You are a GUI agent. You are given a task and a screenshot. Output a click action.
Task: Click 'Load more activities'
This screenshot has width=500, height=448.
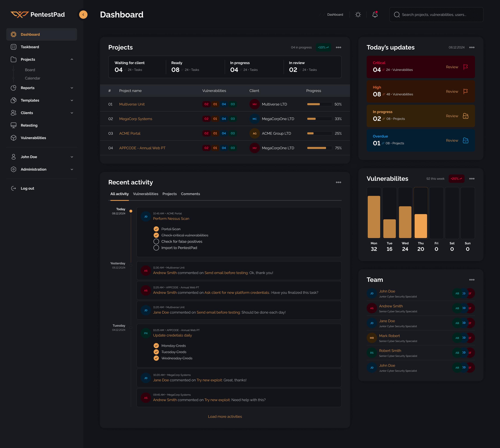coord(225,416)
